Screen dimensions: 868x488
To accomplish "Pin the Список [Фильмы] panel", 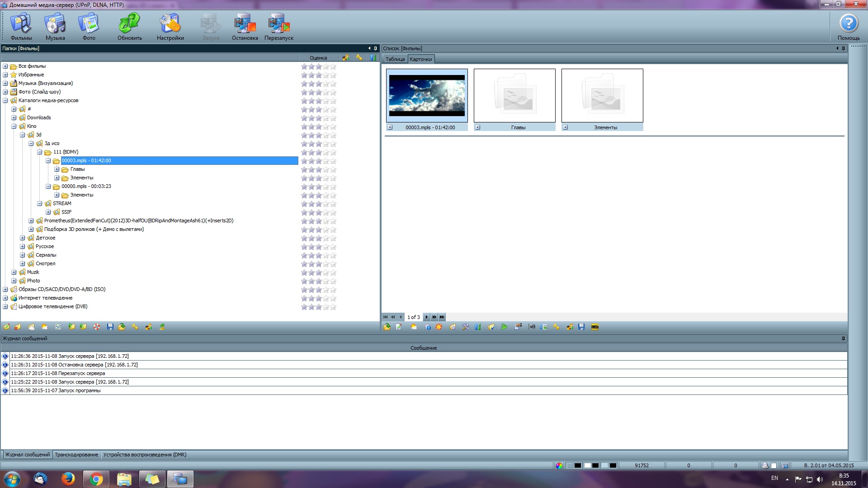I will tap(843, 48).
